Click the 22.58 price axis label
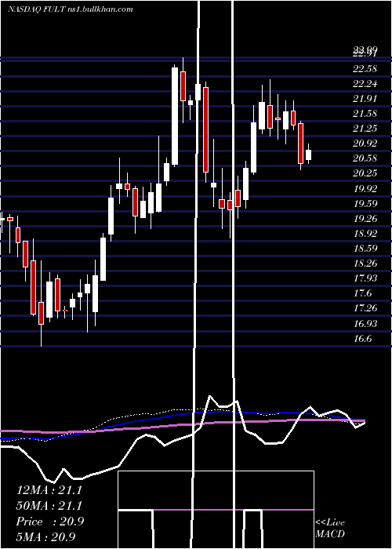Image resolution: width=392 pixels, height=549 pixels. coord(365,69)
